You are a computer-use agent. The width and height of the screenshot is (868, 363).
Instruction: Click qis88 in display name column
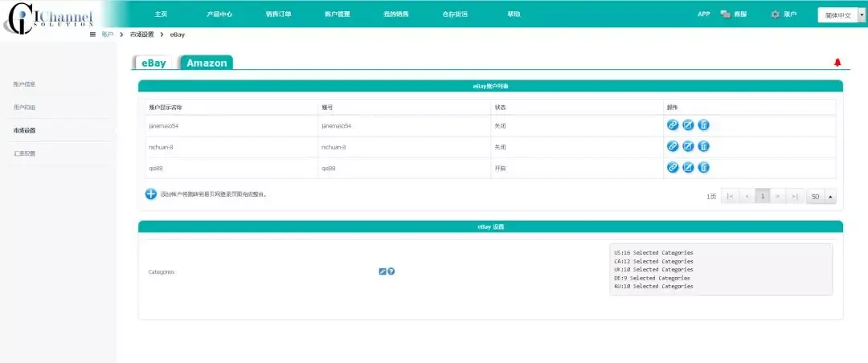(x=156, y=168)
